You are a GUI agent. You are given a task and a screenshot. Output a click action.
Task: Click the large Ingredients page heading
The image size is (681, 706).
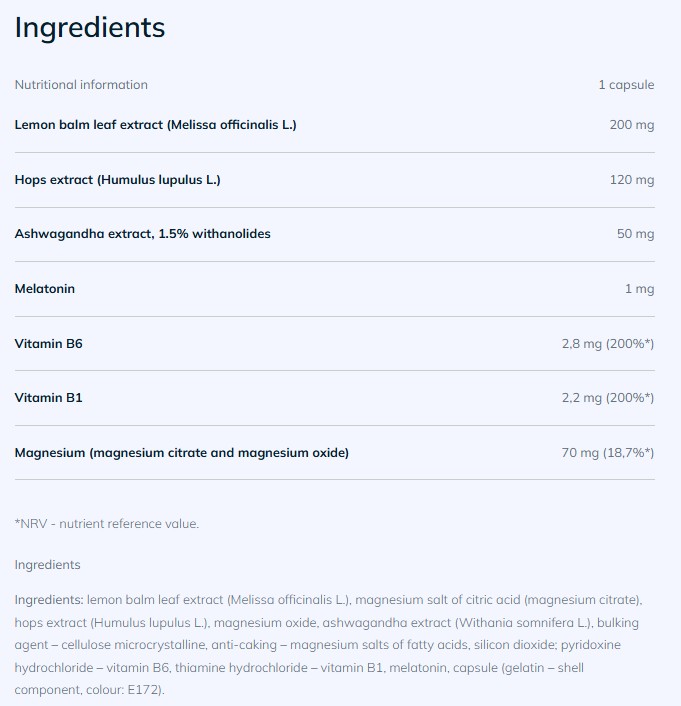[x=90, y=28]
